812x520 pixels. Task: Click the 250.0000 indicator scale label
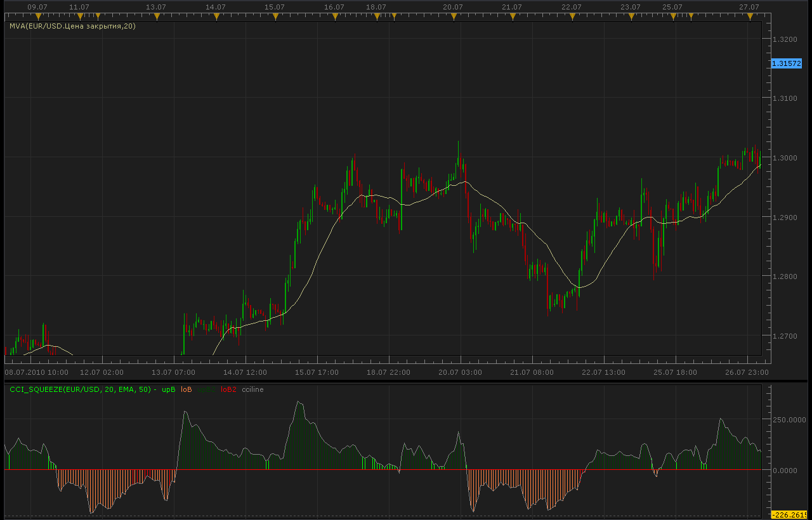[789, 420]
